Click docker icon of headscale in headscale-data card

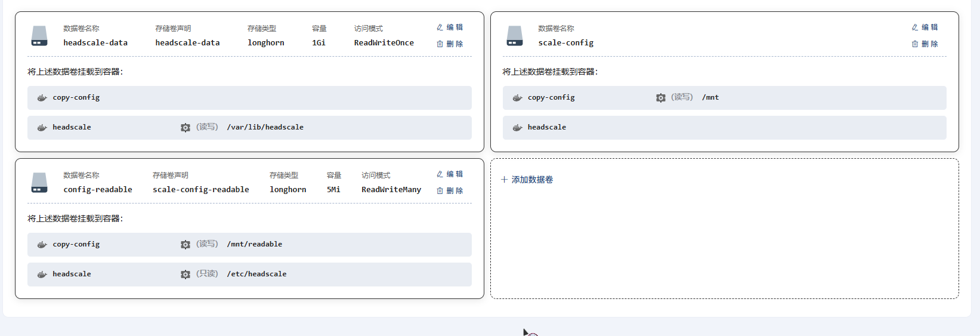(x=42, y=128)
